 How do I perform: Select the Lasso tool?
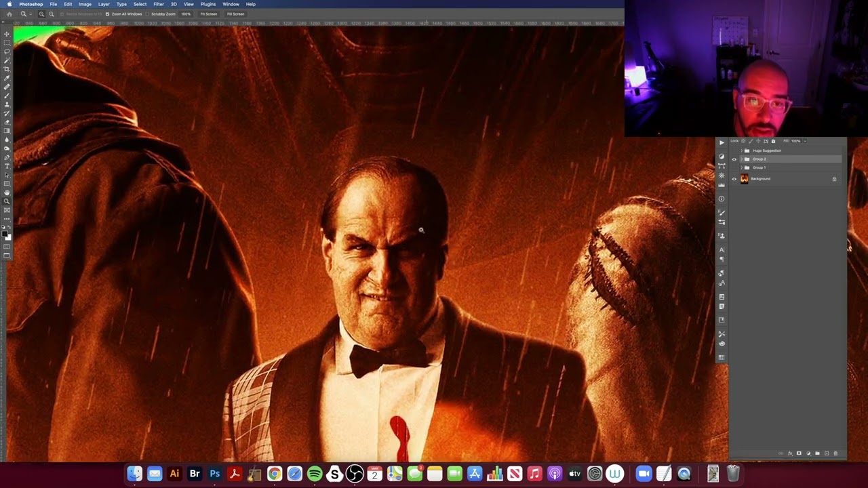coord(7,51)
